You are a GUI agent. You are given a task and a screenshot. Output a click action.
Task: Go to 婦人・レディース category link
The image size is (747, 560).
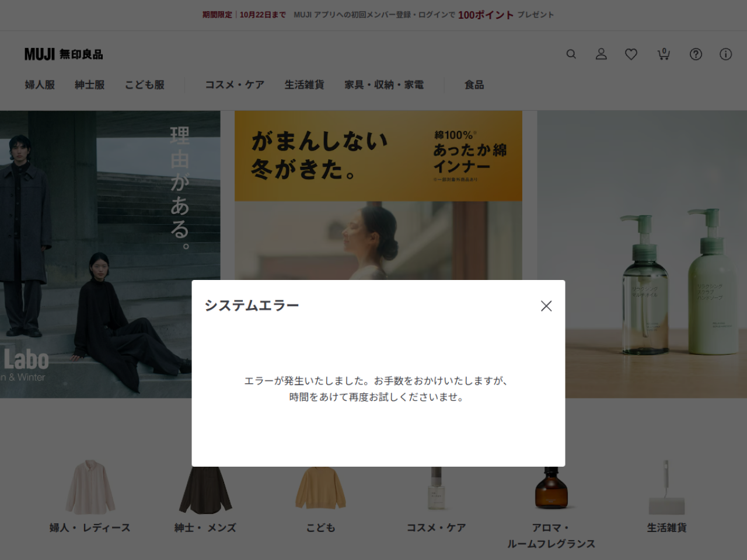pyautogui.click(x=90, y=528)
